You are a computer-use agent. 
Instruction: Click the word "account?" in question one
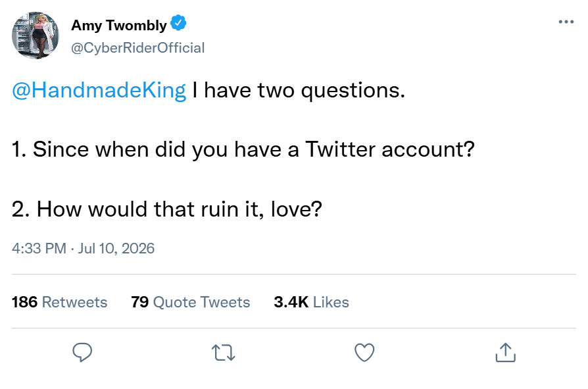pyautogui.click(x=428, y=149)
